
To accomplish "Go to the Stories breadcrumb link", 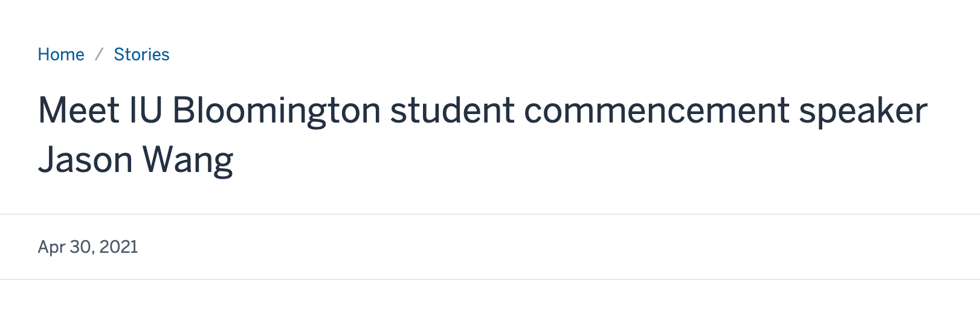I will [x=141, y=54].
